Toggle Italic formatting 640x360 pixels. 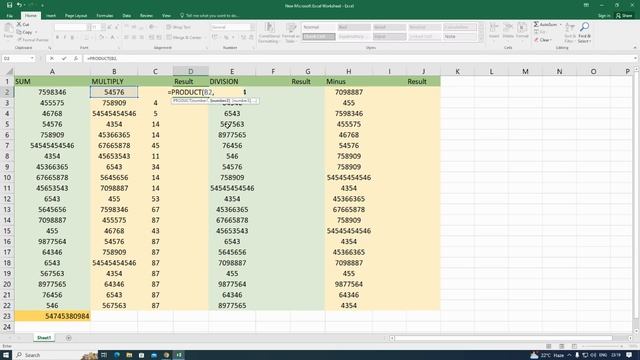point(64,38)
